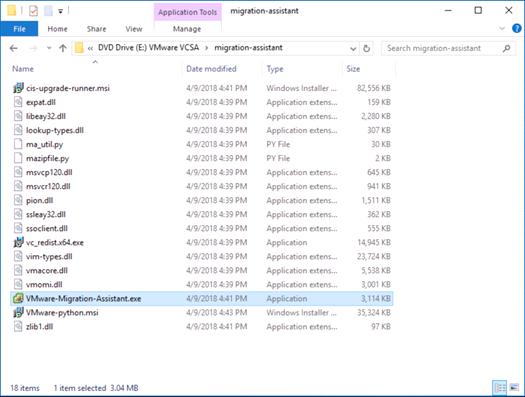Click the Type cell for ma_util.py
Screen dimensions: 525x397
278,144
